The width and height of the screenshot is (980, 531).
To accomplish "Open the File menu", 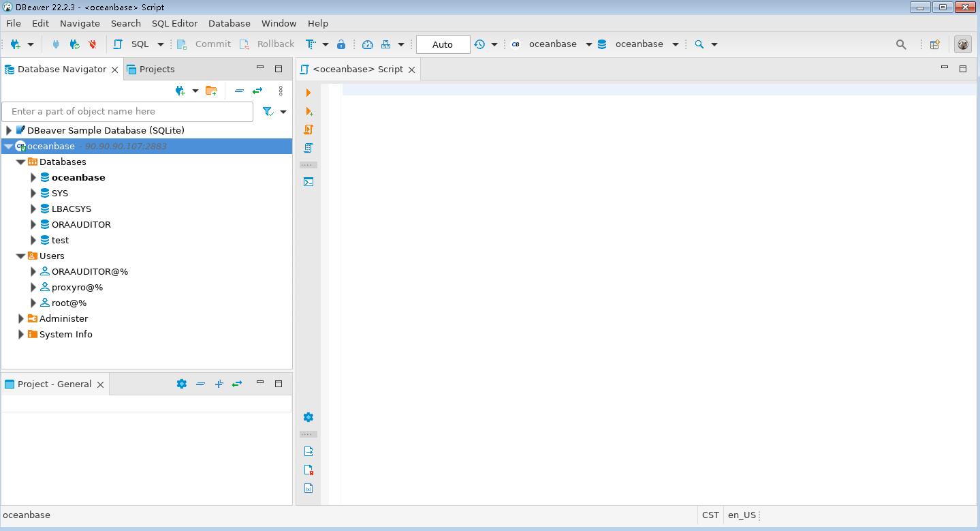I will [14, 23].
